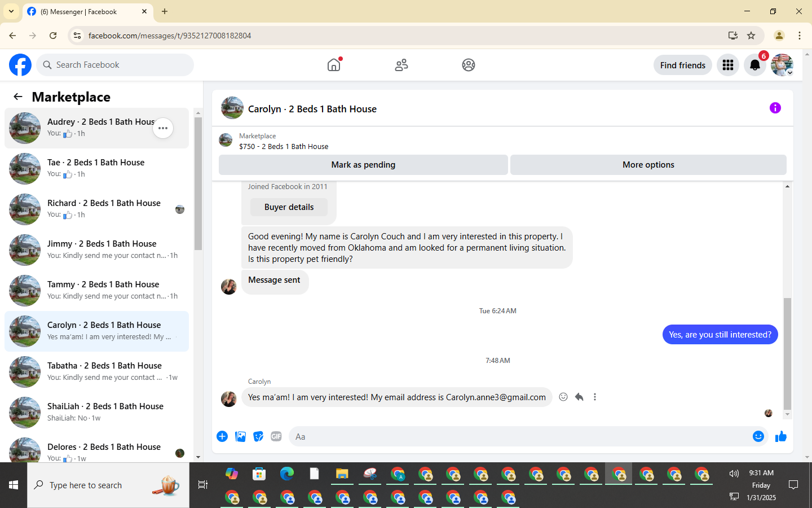Image resolution: width=812 pixels, height=508 pixels.
Task: Bookmark this page with the star icon
Action: click(751, 36)
